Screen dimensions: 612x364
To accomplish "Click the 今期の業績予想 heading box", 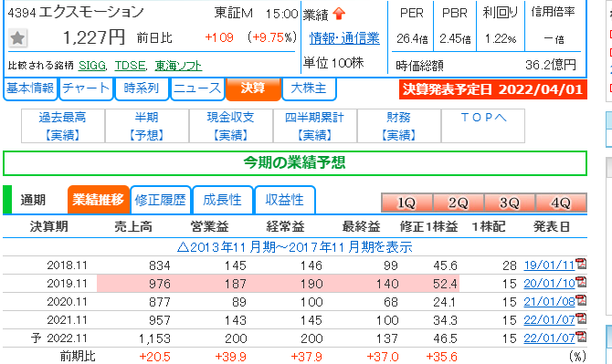I will click(295, 163).
